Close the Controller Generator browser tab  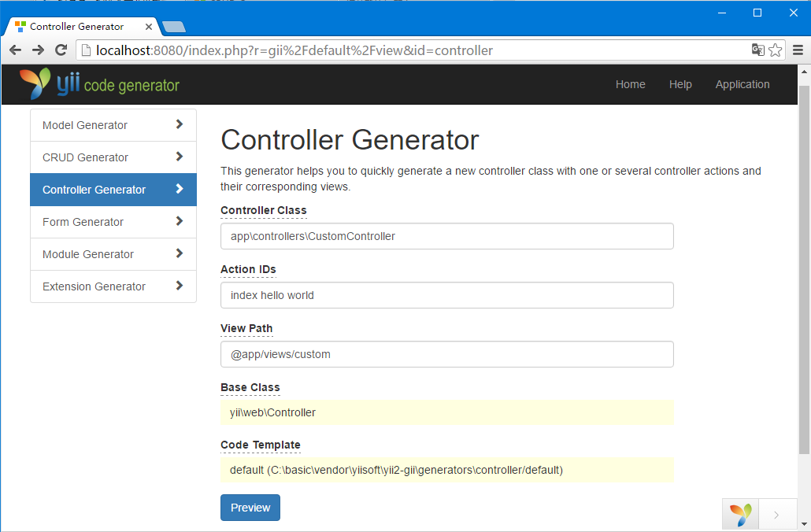click(149, 27)
